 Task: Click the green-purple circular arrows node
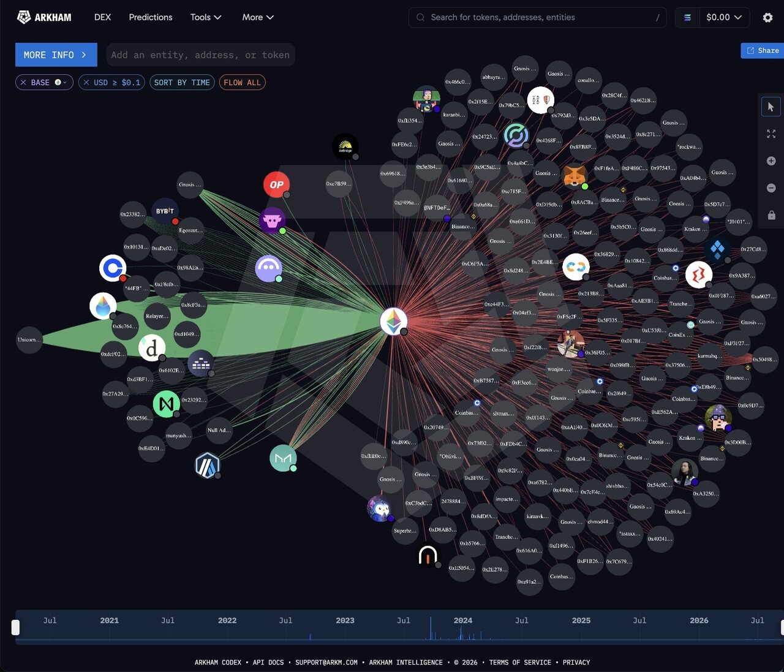coord(516,135)
